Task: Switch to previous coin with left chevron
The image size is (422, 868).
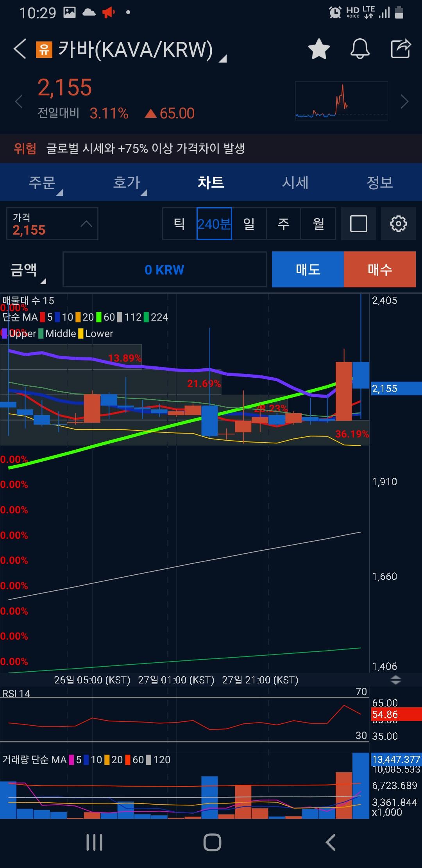Action: [19, 102]
